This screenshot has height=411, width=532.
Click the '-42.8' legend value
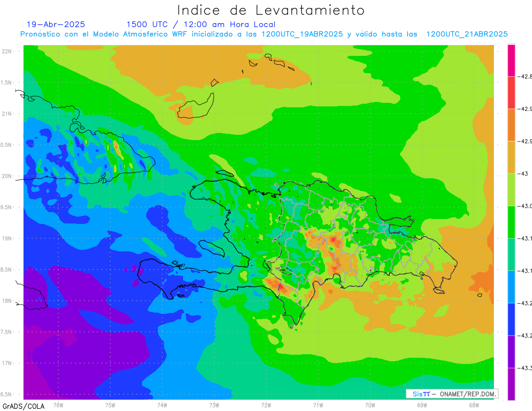tap(525, 77)
